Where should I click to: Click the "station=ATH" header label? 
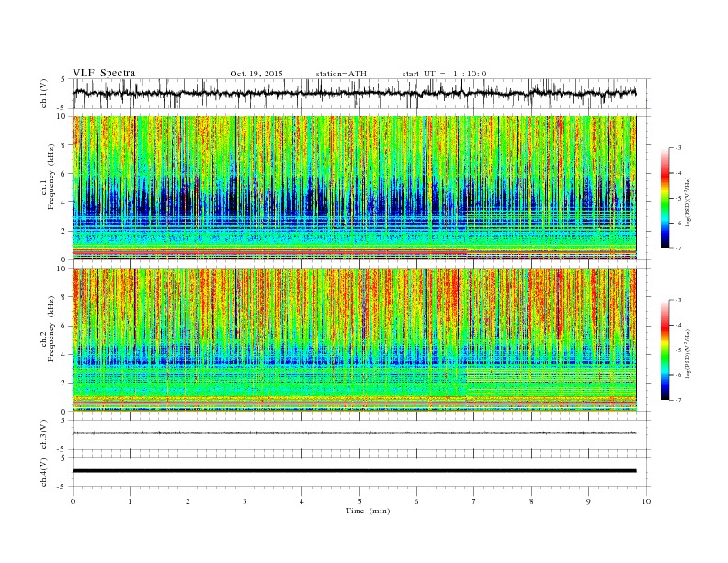point(341,74)
